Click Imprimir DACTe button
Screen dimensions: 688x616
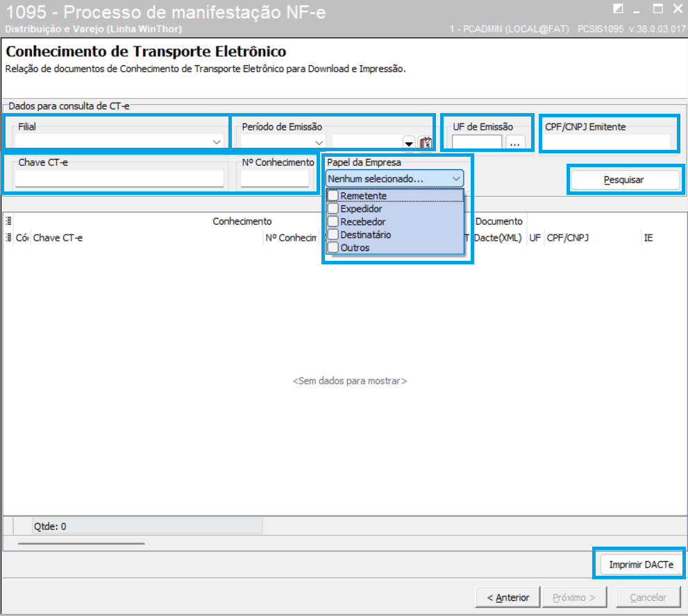point(641,565)
